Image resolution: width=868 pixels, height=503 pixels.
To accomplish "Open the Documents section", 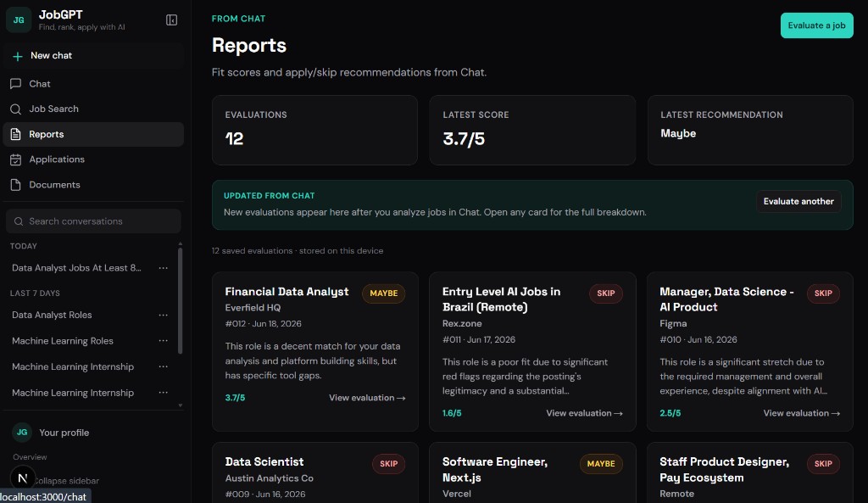I will [x=93, y=184].
